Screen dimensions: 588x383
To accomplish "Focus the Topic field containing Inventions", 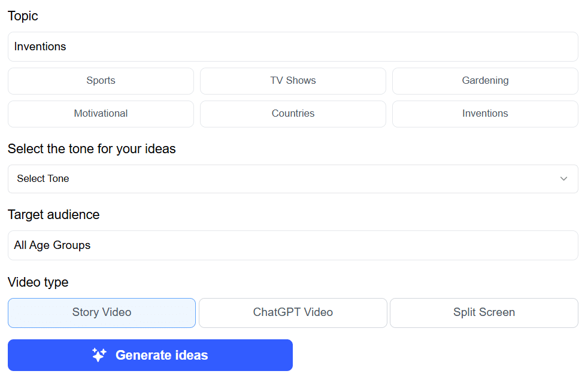I will pyautogui.click(x=293, y=47).
